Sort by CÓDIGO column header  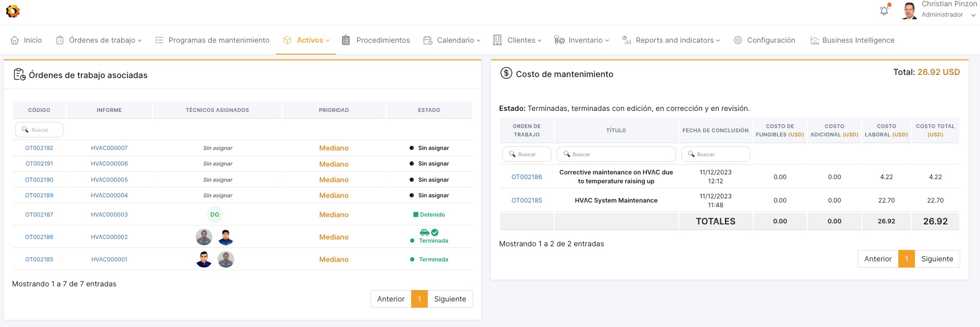39,110
